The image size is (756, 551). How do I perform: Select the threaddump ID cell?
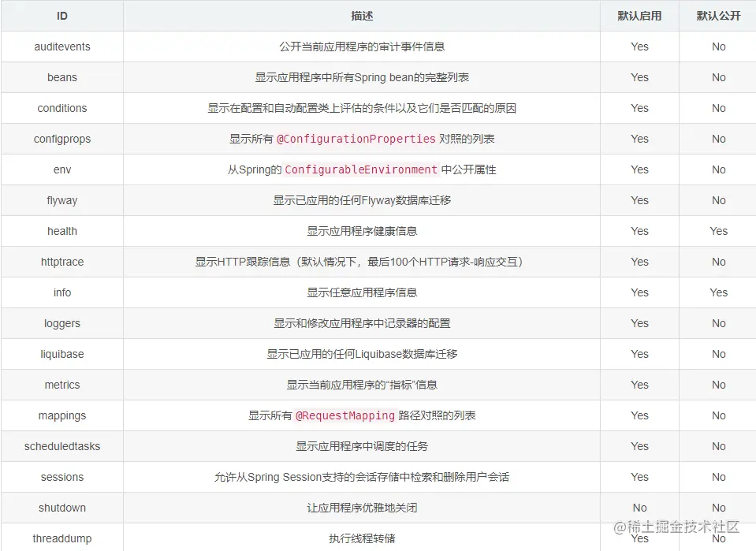(x=62, y=539)
